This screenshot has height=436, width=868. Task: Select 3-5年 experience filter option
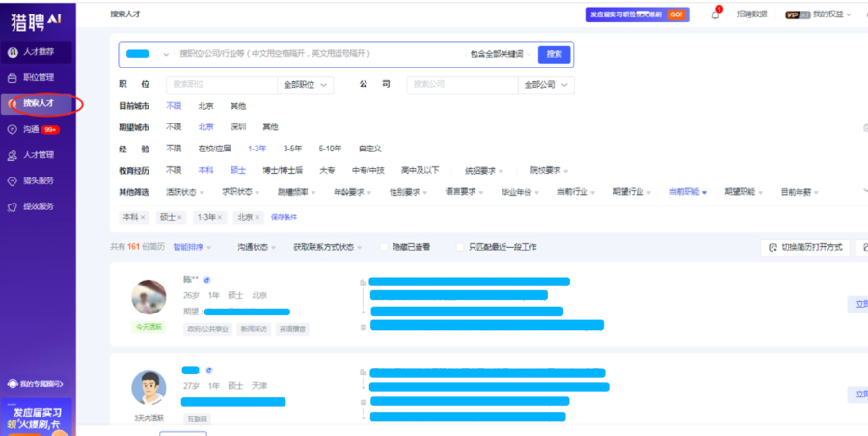(294, 149)
